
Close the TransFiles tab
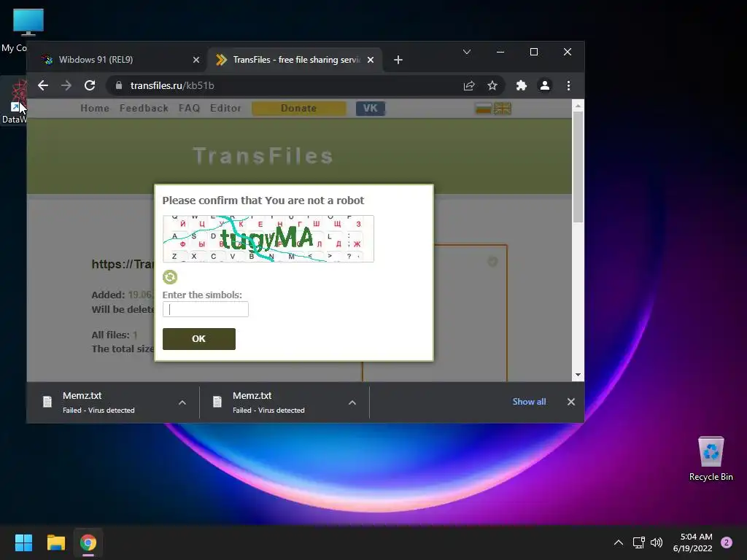(x=371, y=60)
